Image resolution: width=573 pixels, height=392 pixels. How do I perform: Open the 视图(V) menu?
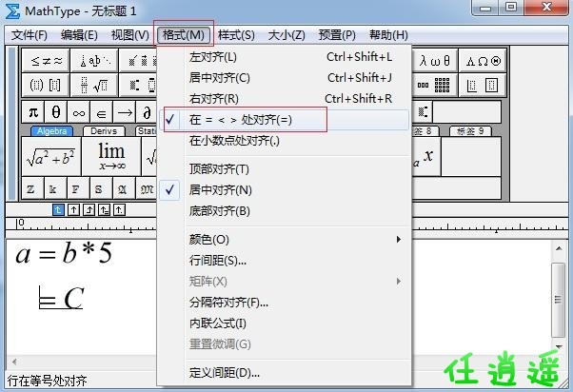click(130, 35)
